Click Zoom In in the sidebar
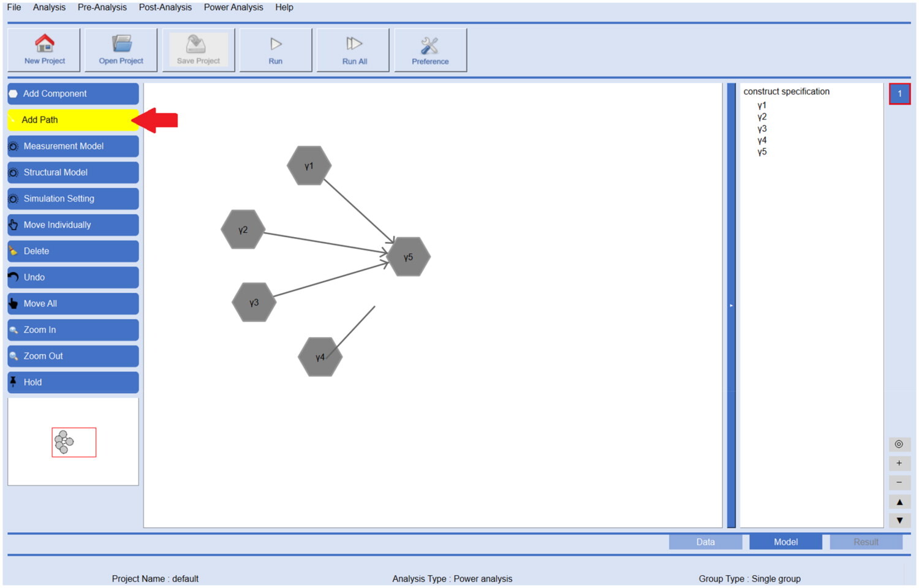This screenshot has height=588, width=919. tap(73, 330)
